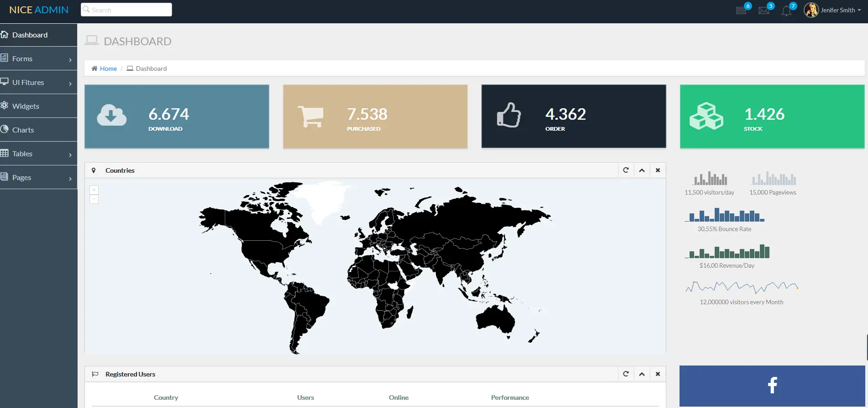Collapse the Countries panel

click(x=642, y=170)
